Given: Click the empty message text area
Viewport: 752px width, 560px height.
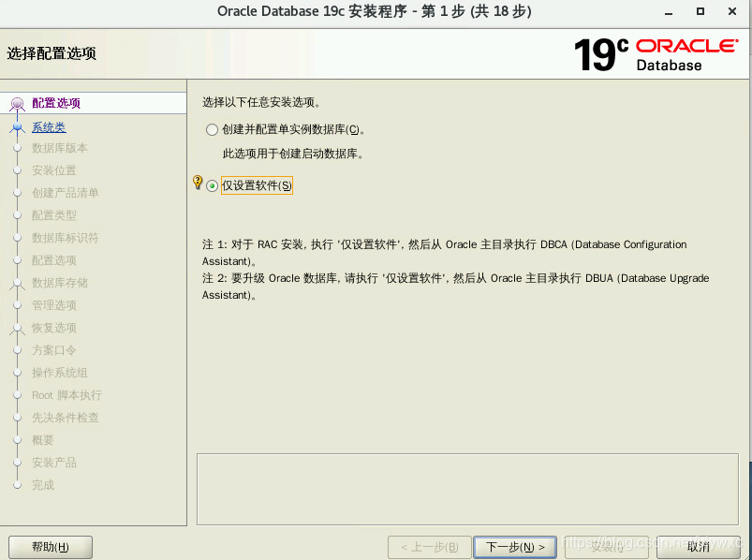Looking at the screenshot, I should pyautogui.click(x=467, y=489).
